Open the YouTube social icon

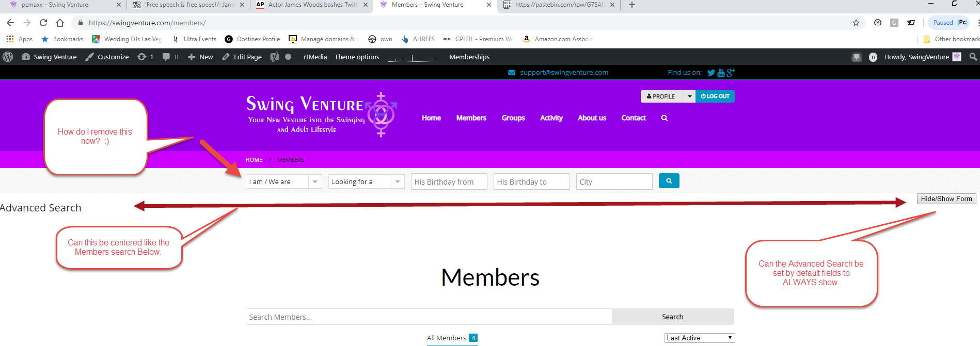coord(721,73)
